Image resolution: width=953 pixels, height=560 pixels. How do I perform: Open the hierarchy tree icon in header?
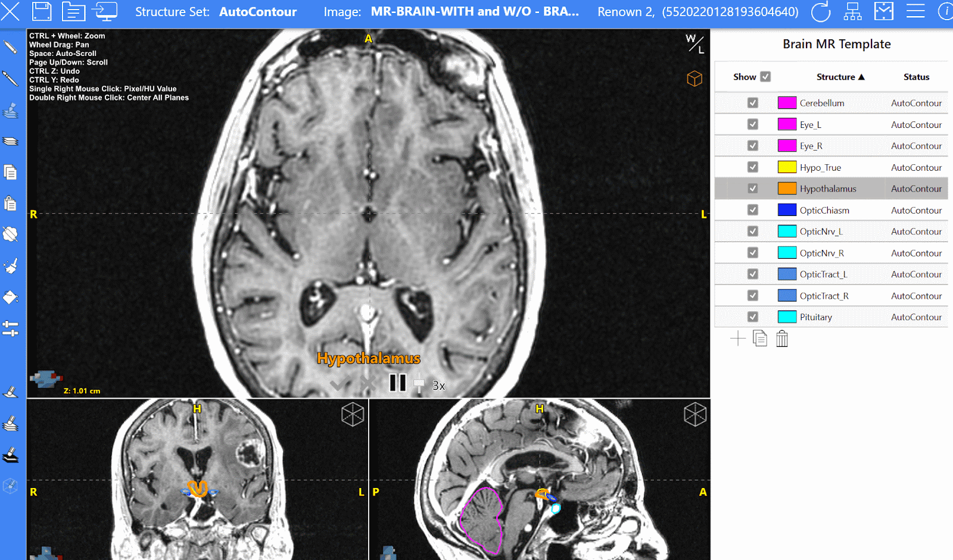[x=853, y=11]
